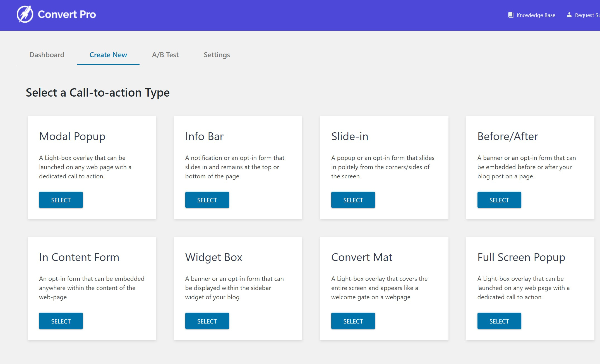Open the Dashboard tab
Screen dimensions: 600x364
(47, 55)
